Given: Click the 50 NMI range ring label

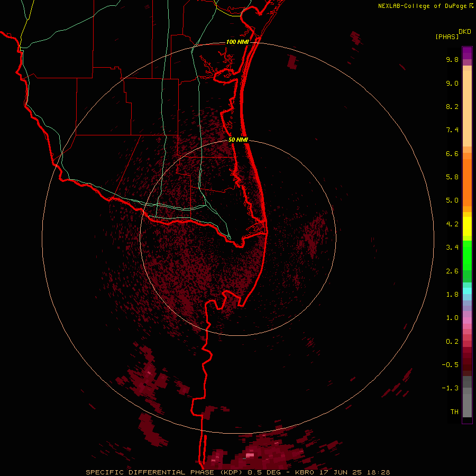Looking at the screenshot, I should point(238,140).
